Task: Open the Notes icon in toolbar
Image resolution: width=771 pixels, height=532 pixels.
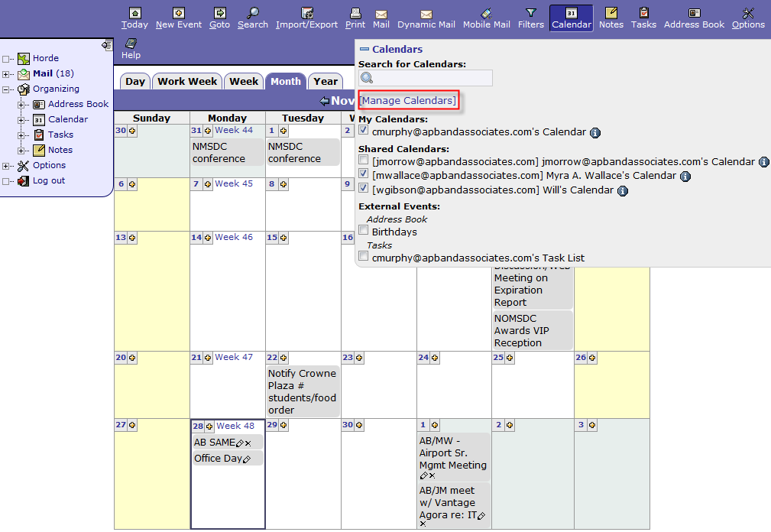Action: (611, 14)
